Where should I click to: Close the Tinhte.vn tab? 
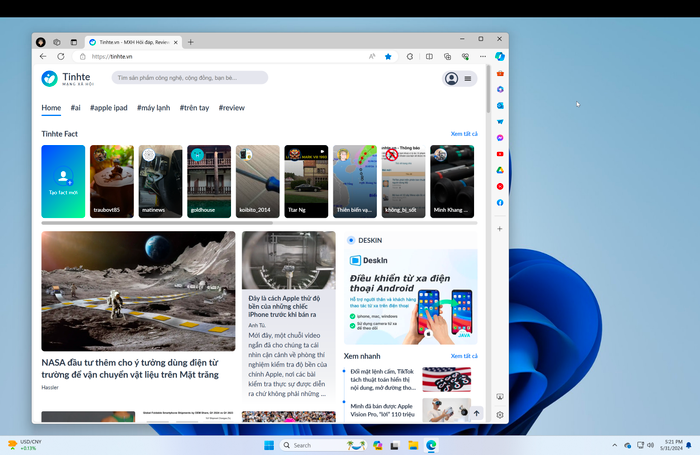pos(175,42)
